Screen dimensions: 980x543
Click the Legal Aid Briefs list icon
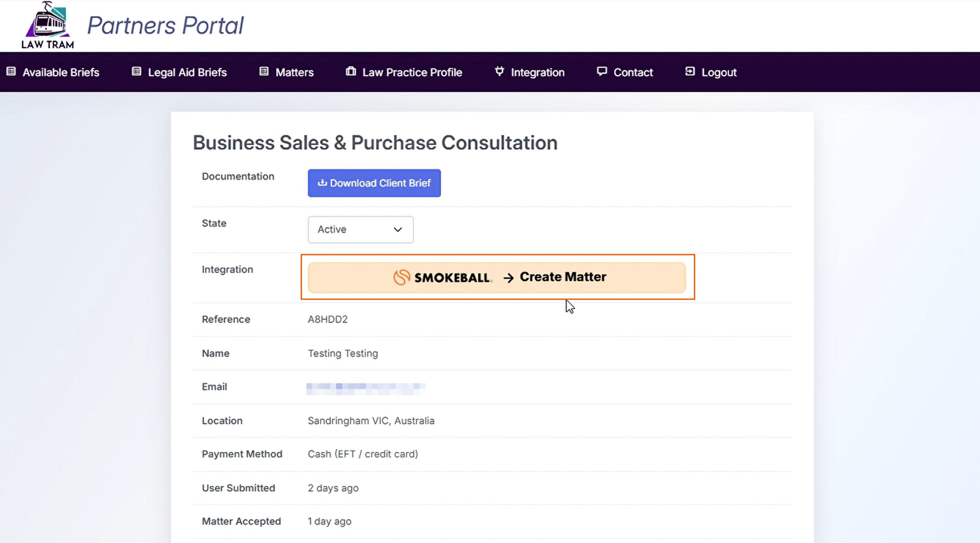coord(136,72)
